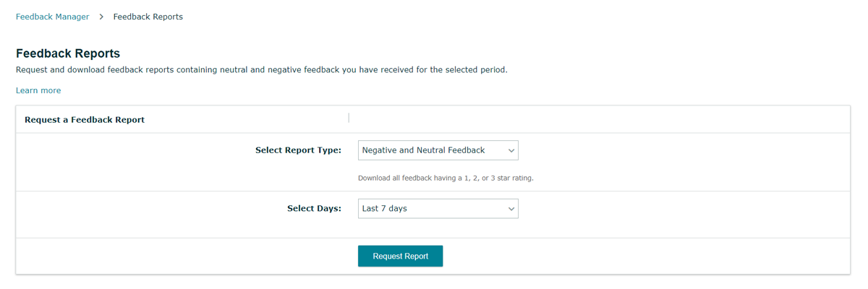Open the Negative and Neutral Feedback dropdown
The image size is (868, 289).
438,150
